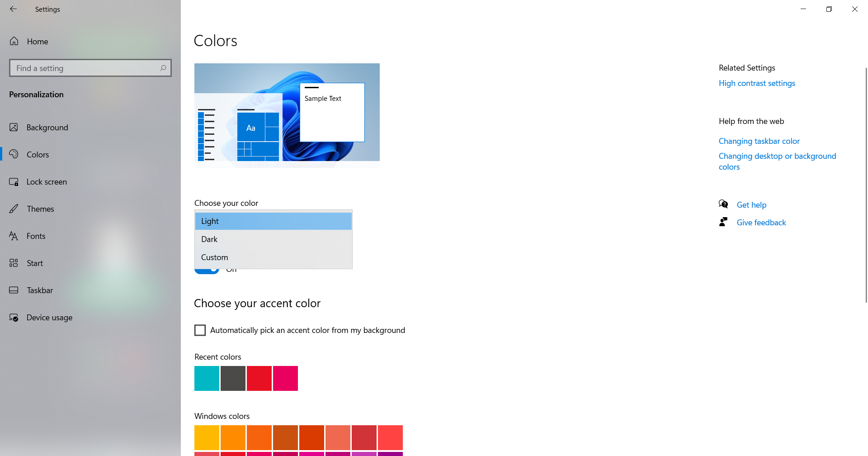The image size is (868, 456).
Task: Click the Taskbar icon
Action: click(x=14, y=290)
